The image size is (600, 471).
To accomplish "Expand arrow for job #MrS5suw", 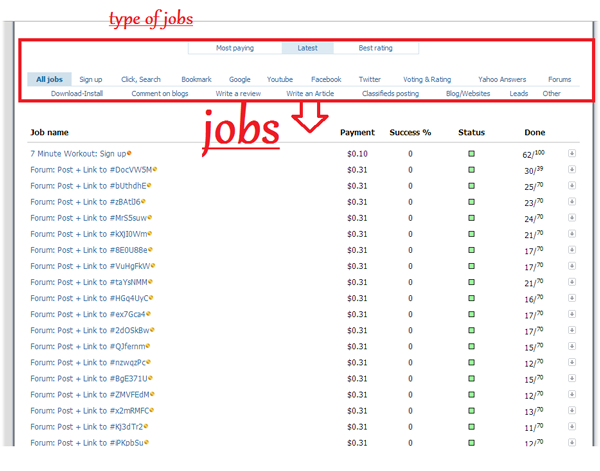I will (572, 218).
